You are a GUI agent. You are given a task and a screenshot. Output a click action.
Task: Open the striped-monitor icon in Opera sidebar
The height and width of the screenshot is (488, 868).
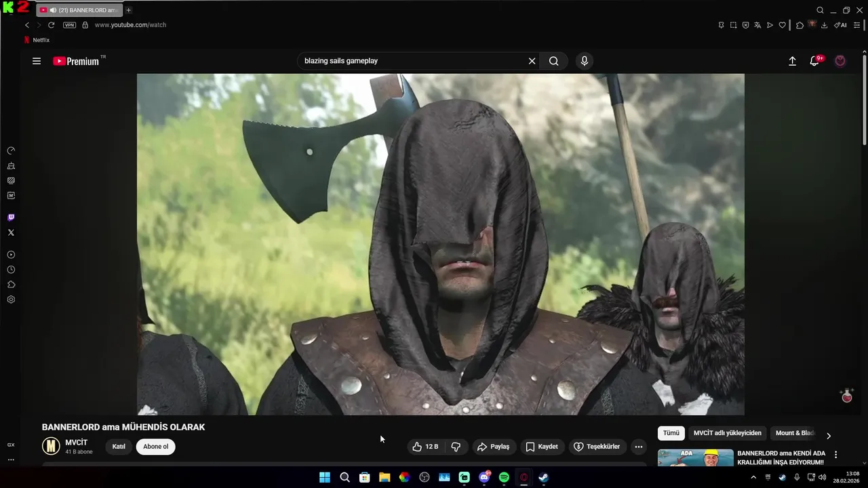click(11, 180)
